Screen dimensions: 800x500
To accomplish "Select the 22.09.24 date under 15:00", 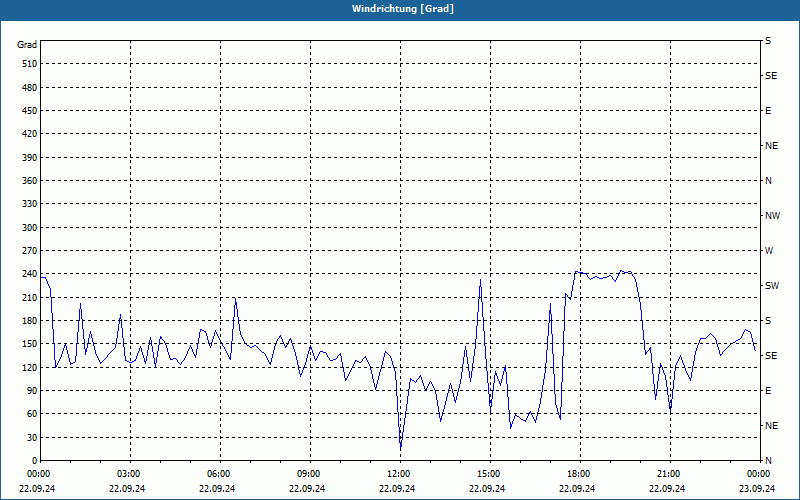I will [487, 488].
